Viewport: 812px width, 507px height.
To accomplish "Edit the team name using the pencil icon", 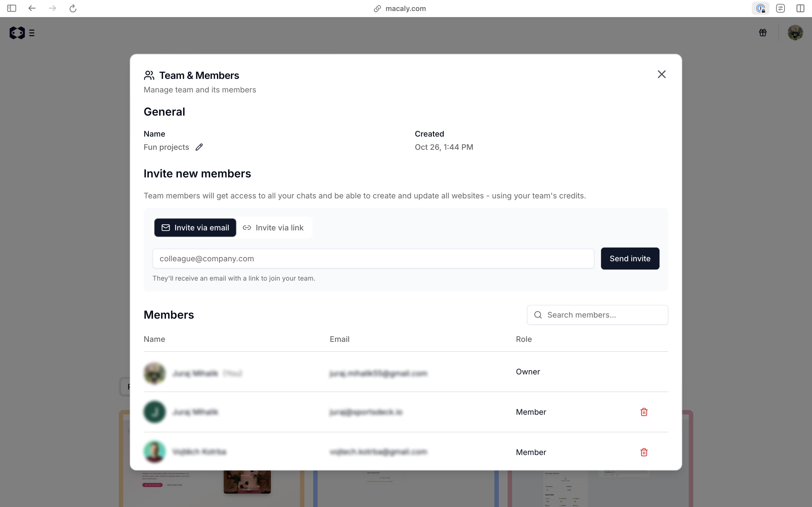I will (199, 147).
